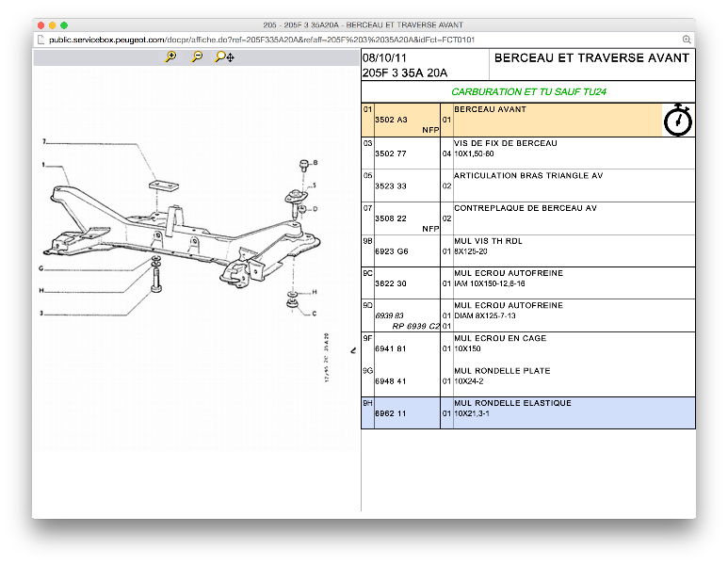This screenshot has height=565, width=728.
Task: Click the small arrow on the panel divider
Action: click(x=353, y=350)
